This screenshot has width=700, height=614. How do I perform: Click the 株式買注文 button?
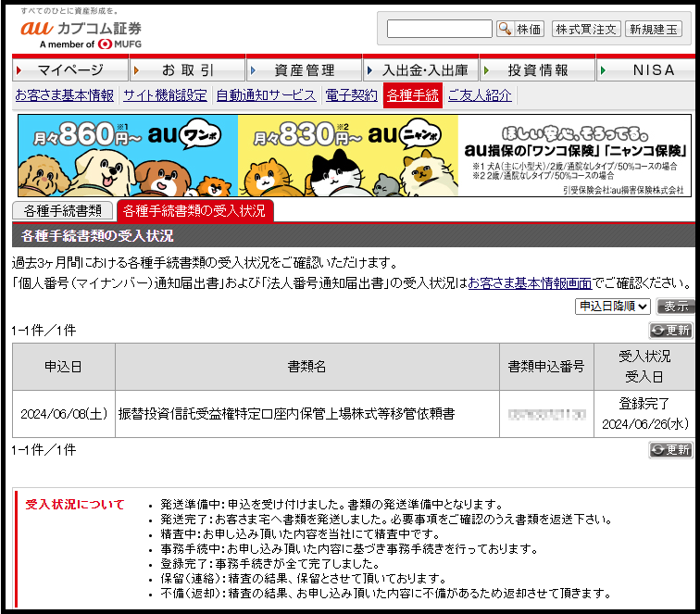586,29
